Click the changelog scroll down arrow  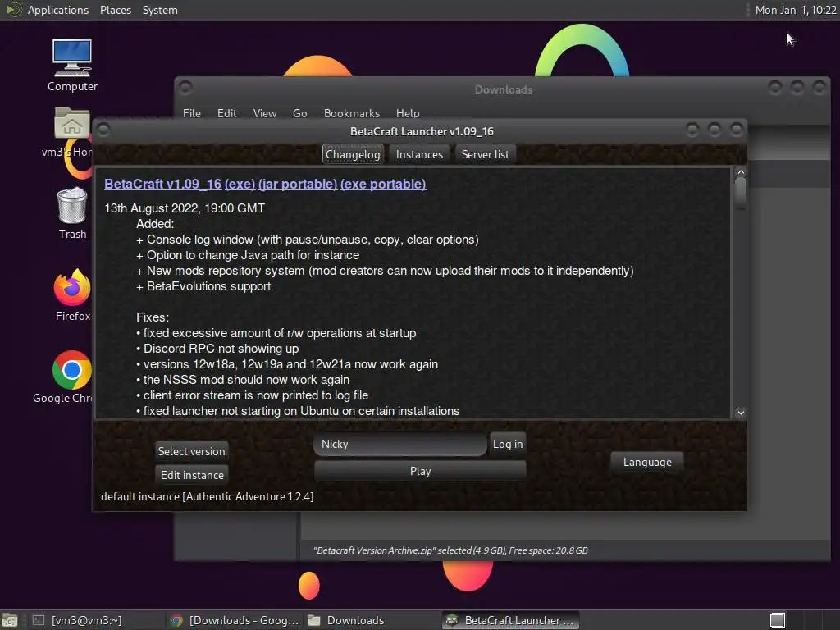point(741,413)
